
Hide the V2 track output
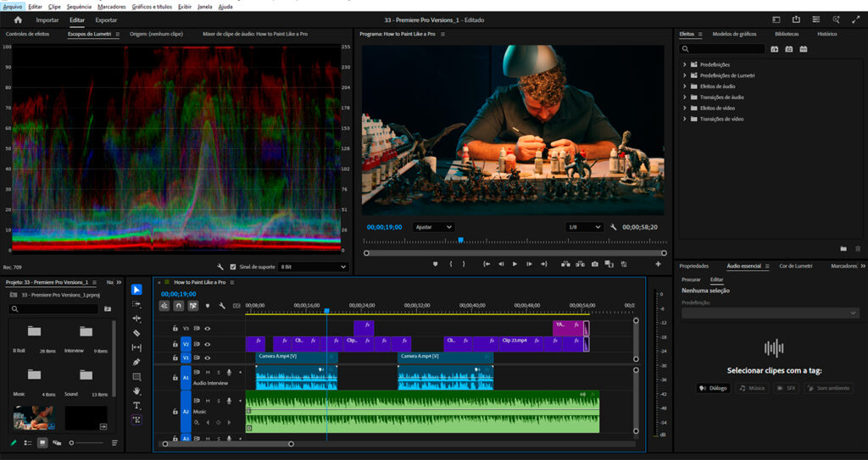(208, 344)
